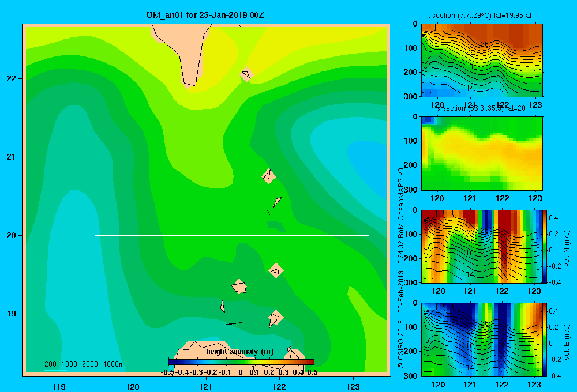
Task: Open the temperature section plot panel
Action: click(x=482, y=61)
